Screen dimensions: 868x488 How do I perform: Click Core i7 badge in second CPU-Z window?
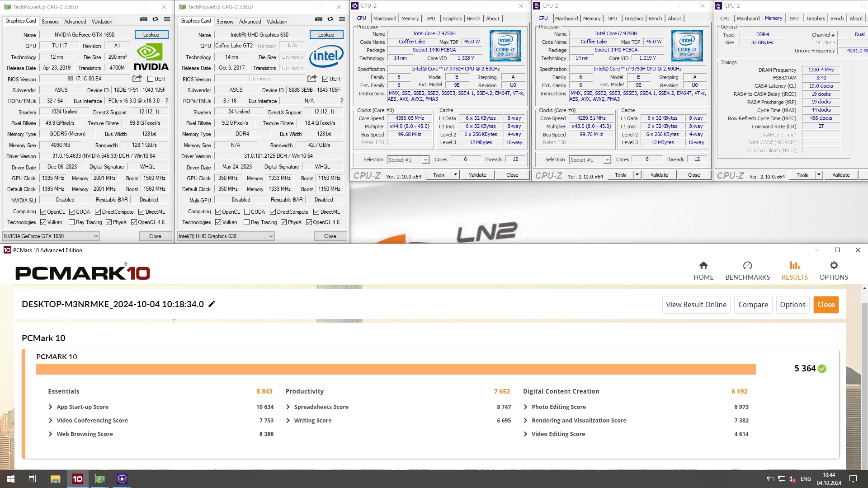pyautogui.click(x=687, y=46)
